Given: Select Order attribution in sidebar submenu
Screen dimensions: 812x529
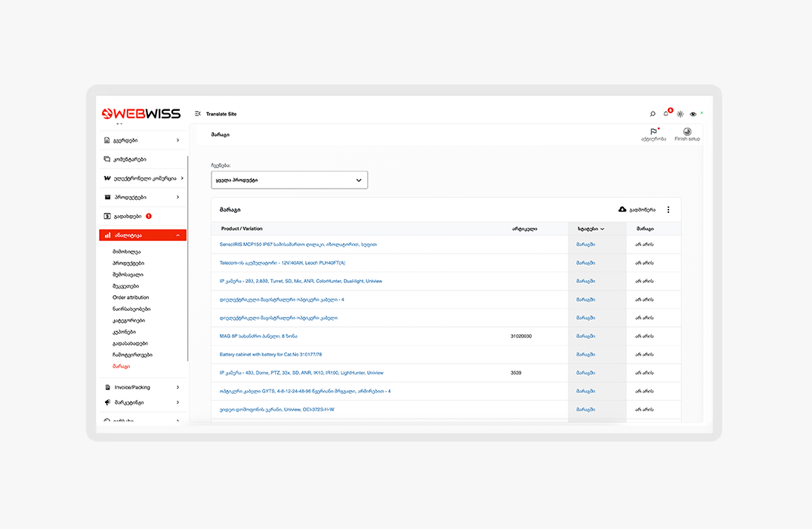Looking at the screenshot, I should pos(131,297).
